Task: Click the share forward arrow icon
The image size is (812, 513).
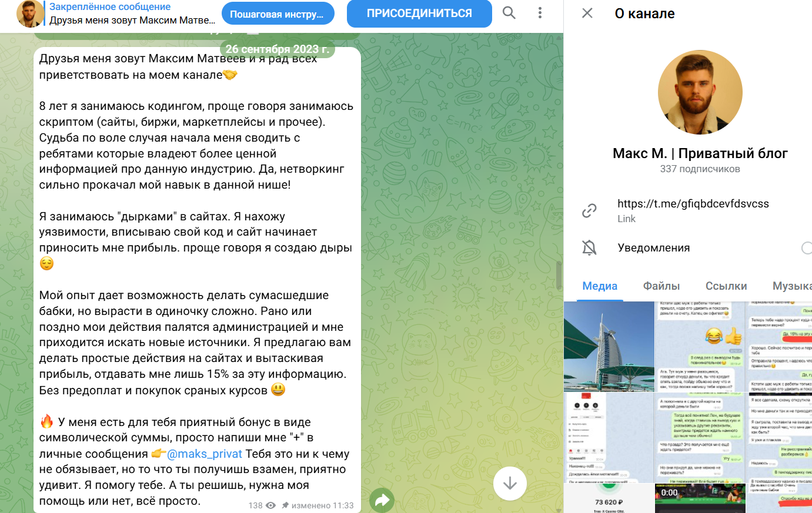Action: coord(382,501)
